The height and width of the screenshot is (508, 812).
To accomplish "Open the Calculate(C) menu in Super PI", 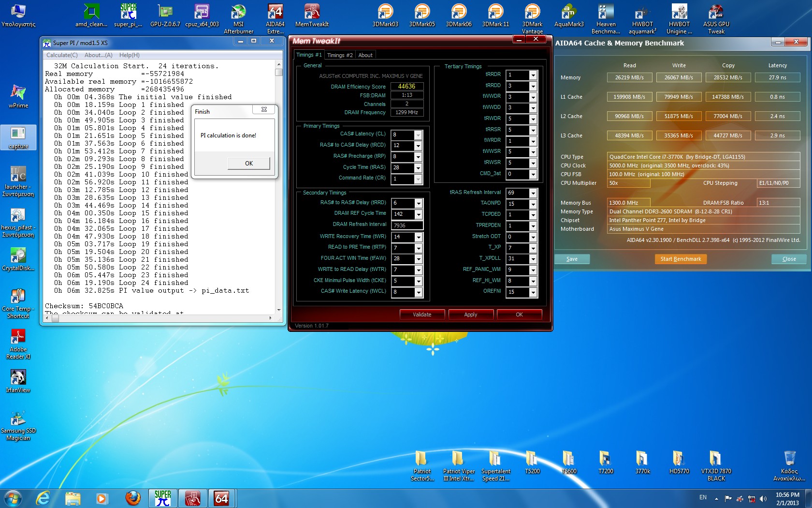I will click(x=62, y=55).
